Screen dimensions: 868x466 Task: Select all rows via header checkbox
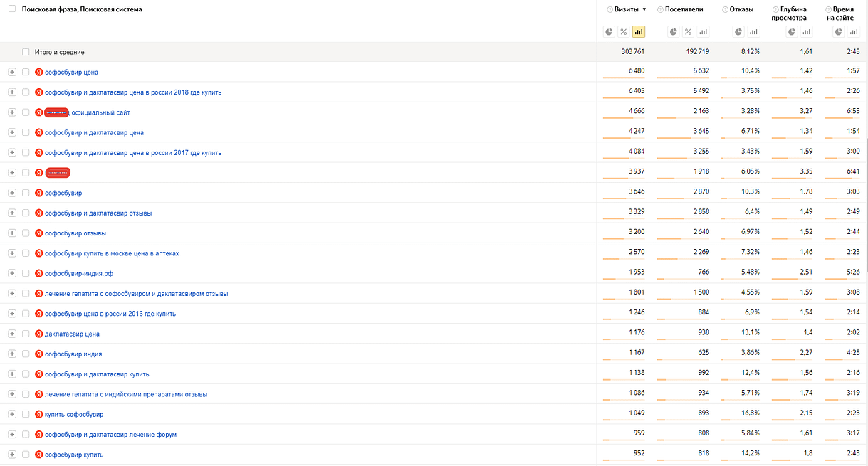point(12,9)
